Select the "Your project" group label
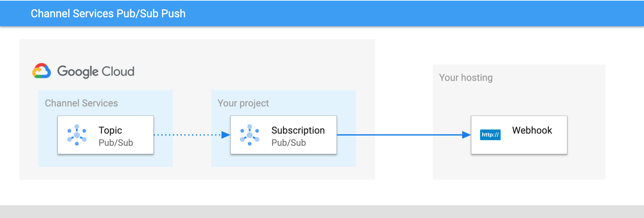The height and width of the screenshot is (218, 644). coord(243,103)
